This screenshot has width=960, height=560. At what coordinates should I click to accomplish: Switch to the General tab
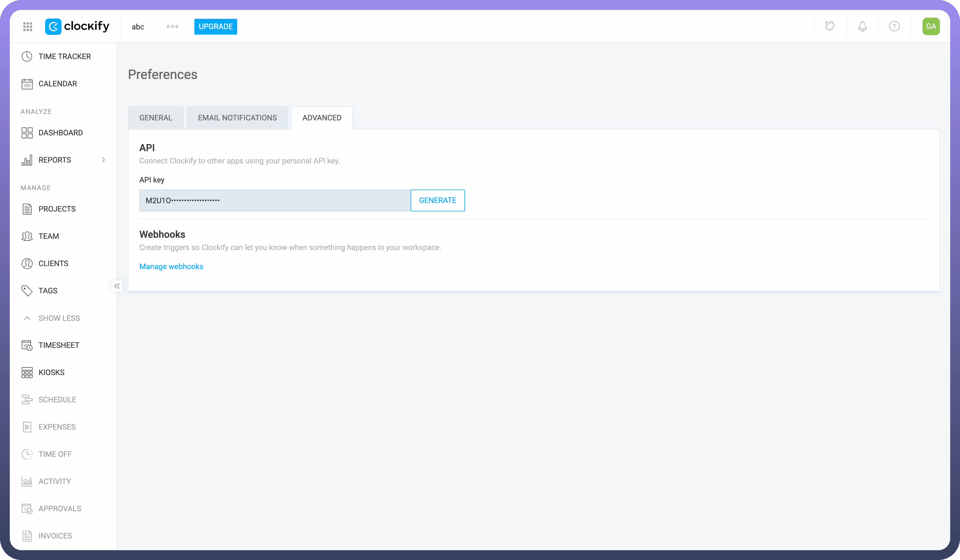tap(156, 118)
